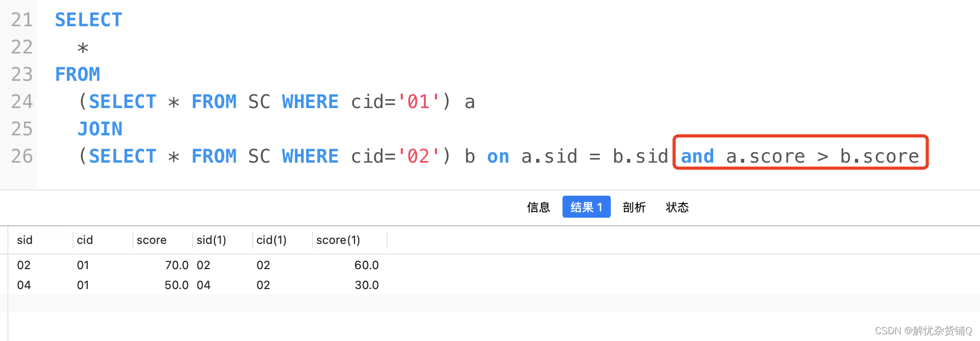Click the sid column header
This screenshot has width=980, height=341.
click(x=25, y=240)
